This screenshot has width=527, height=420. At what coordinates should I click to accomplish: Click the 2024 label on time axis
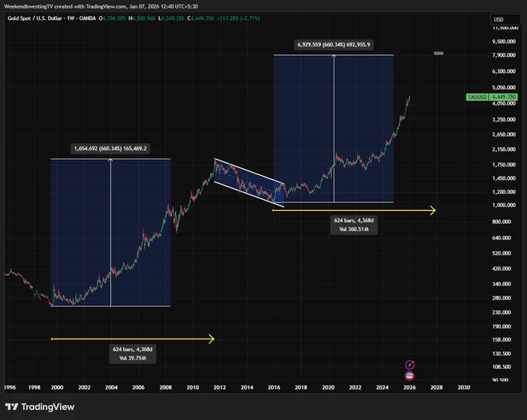click(x=382, y=387)
